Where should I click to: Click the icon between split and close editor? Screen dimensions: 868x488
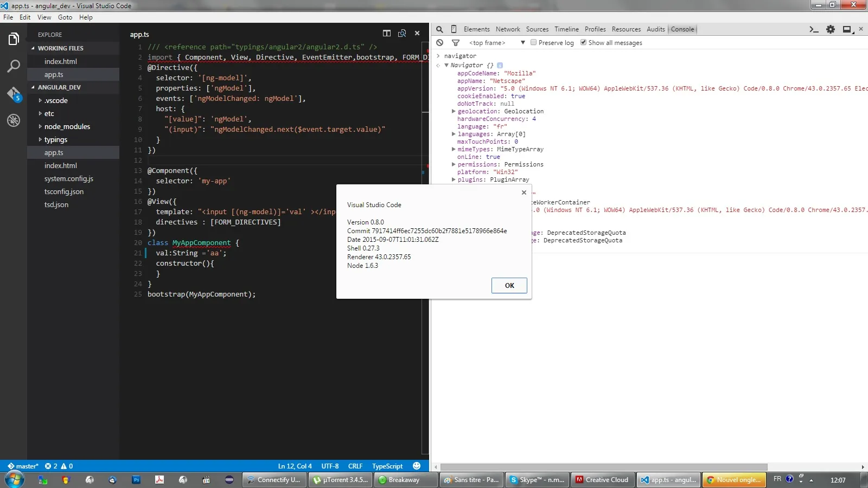(x=402, y=33)
